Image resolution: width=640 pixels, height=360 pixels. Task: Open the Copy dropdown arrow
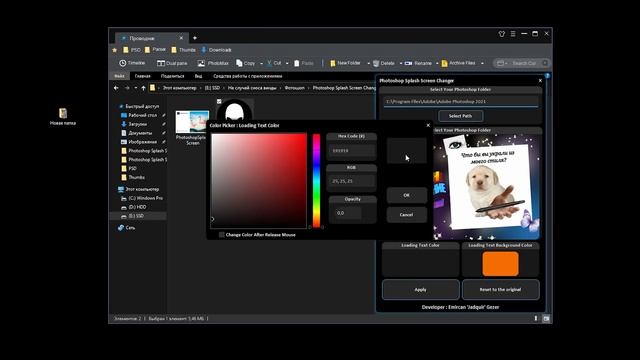tap(261, 63)
